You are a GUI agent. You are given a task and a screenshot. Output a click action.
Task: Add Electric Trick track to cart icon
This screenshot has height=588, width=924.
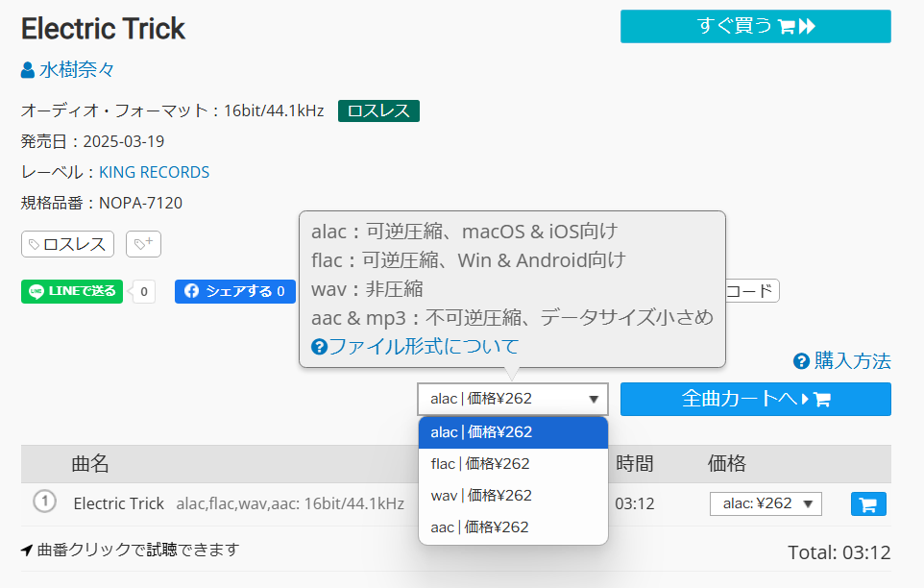click(868, 503)
